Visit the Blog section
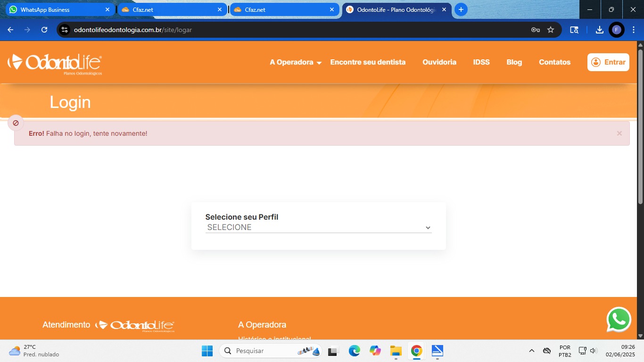 514,62
